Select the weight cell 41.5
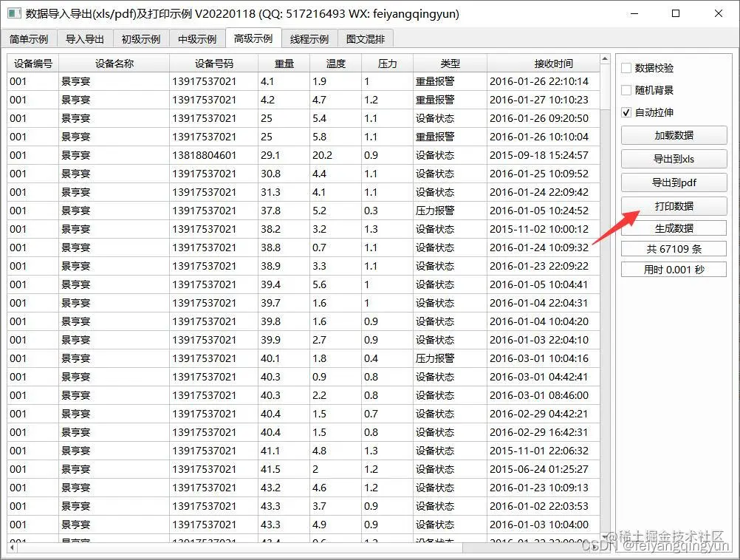 point(284,469)
